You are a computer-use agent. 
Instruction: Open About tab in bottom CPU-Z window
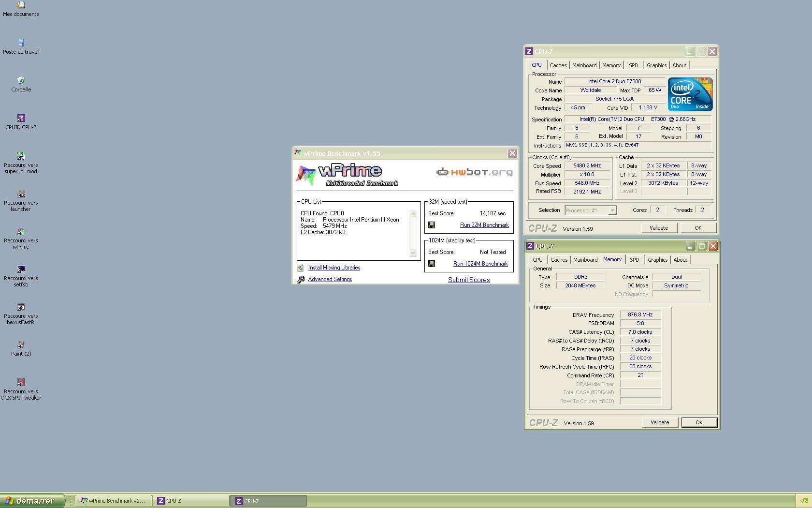tap(680, 260)
